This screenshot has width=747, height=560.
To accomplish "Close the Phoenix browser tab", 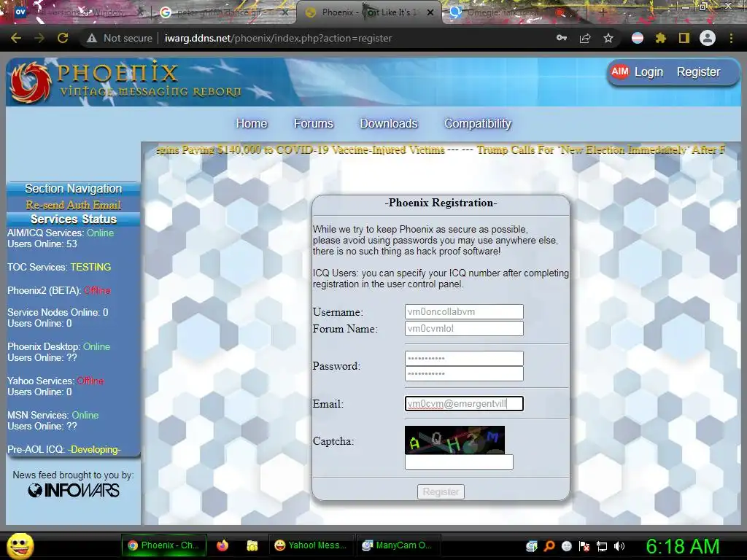I will pos(430,13).
